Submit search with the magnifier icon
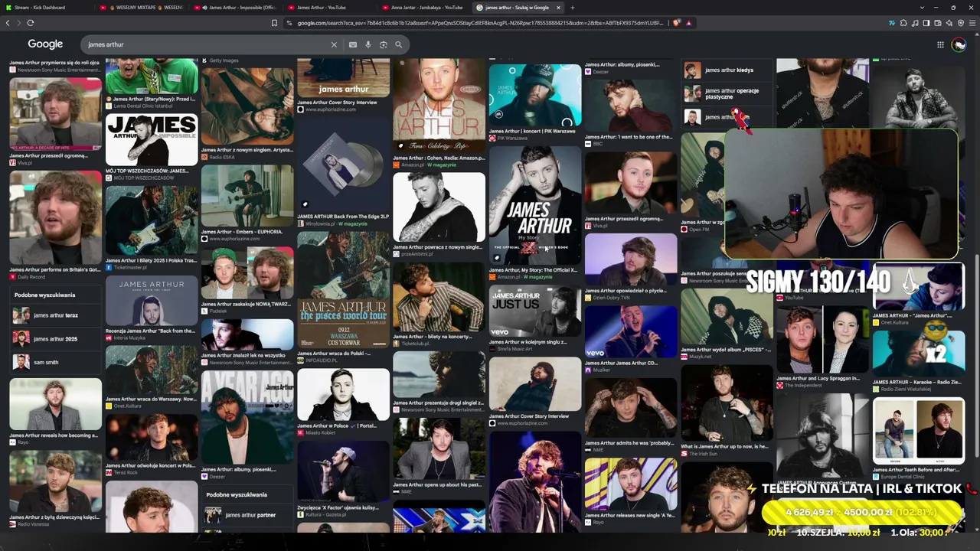The height and width of the screenshot is (551, 980). [398, 44]
